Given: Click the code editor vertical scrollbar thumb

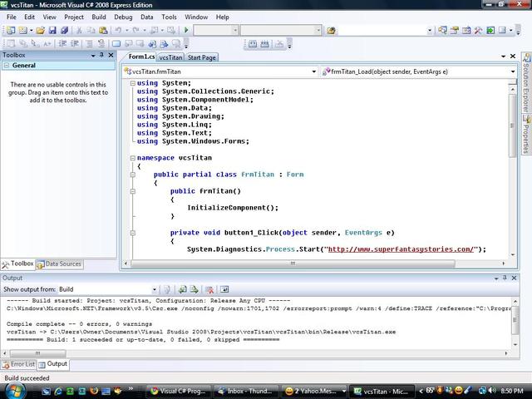Looking at the screenshot, I should pyautogui.click(x=512, y=125).
